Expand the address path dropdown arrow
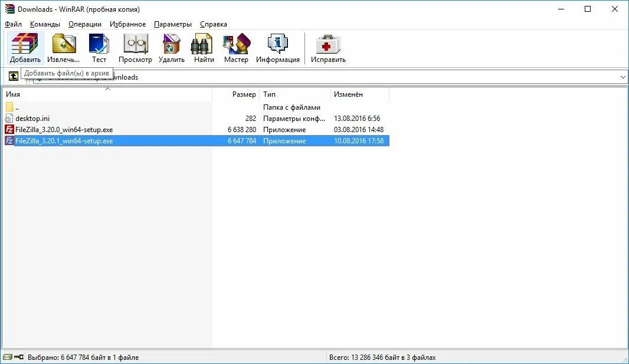Viewport: 629px width, 364px height. click(x=623, y=77)
